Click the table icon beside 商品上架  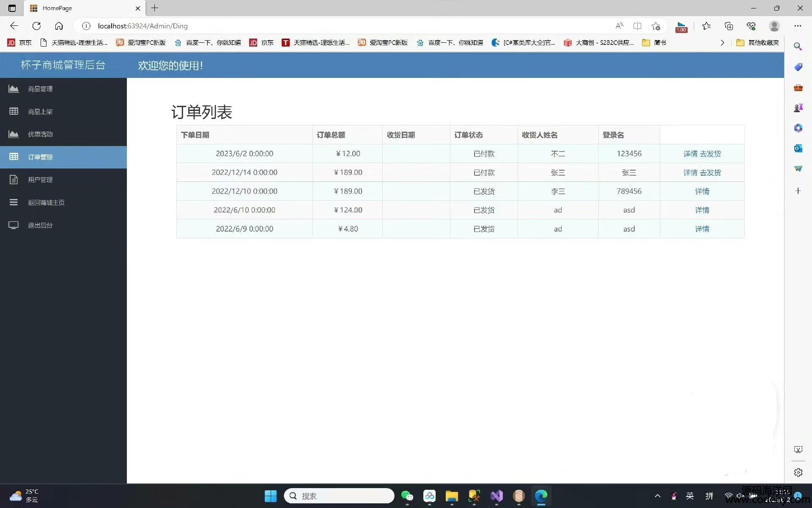point(14,111)
